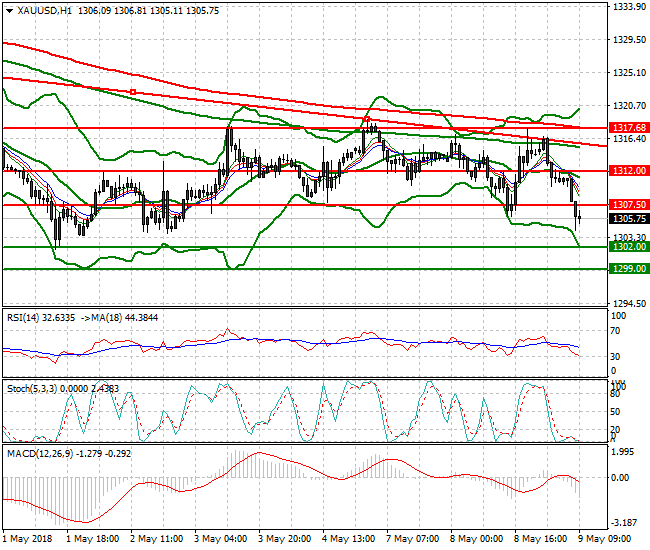Click the 3 May 04:00 time axis label
Viewport: 650px width, 550px height.
pos(221,539)
